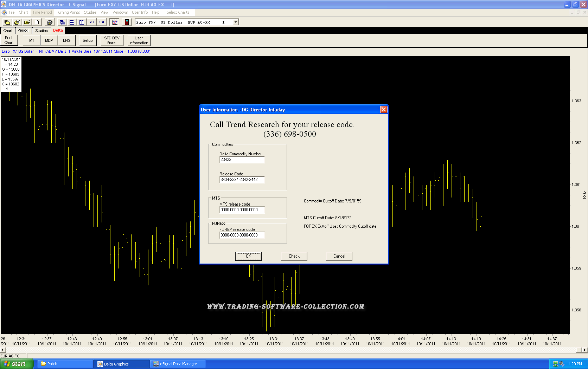Open the Turning Points menu
Viewport: 588px width, 369px height.
(x=68, y=12)
